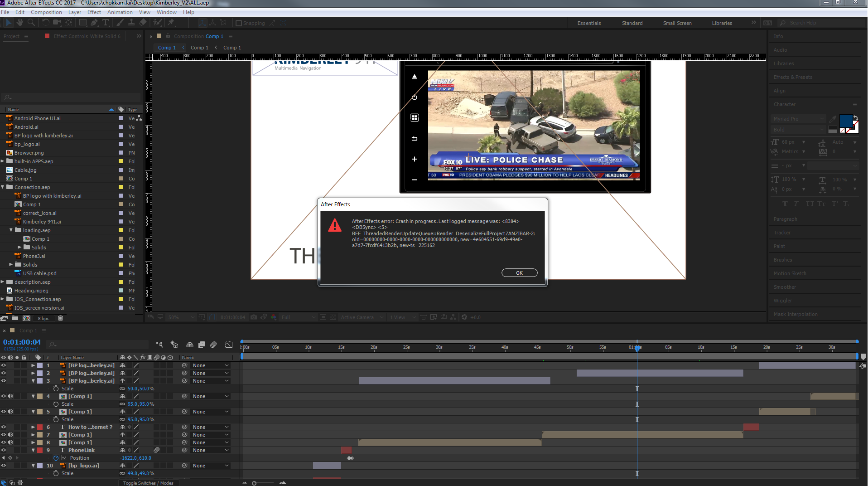The width and height of the screenshot is (868, 486).
Task: Select the Brush tool
Action: pos(120,22)
